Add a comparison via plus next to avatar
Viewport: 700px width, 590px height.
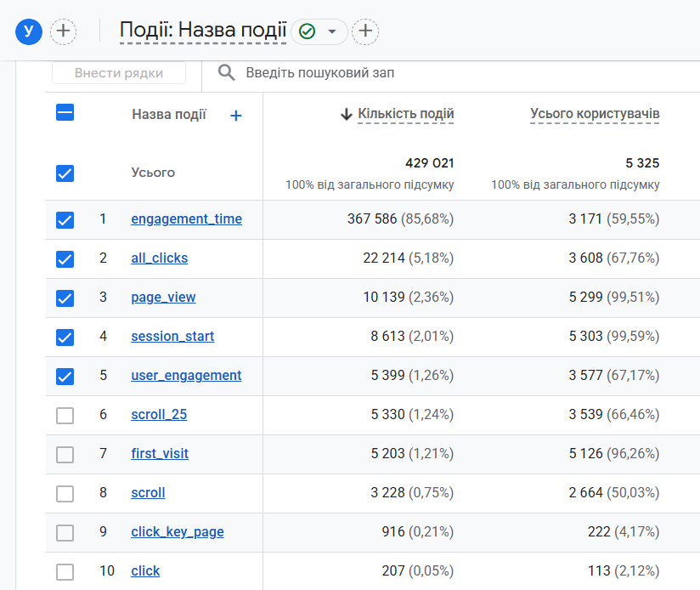(64, 31)
